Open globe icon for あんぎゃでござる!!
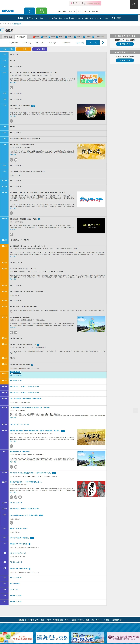The image size is (140, 644). pyautogui.click(x=11, y=497)
